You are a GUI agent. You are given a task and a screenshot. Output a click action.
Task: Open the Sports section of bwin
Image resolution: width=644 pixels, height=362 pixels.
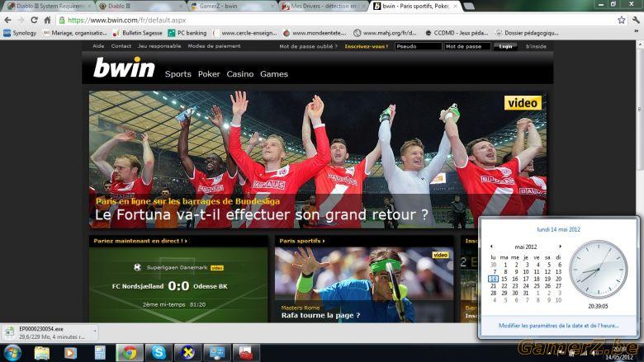point(178,74)
